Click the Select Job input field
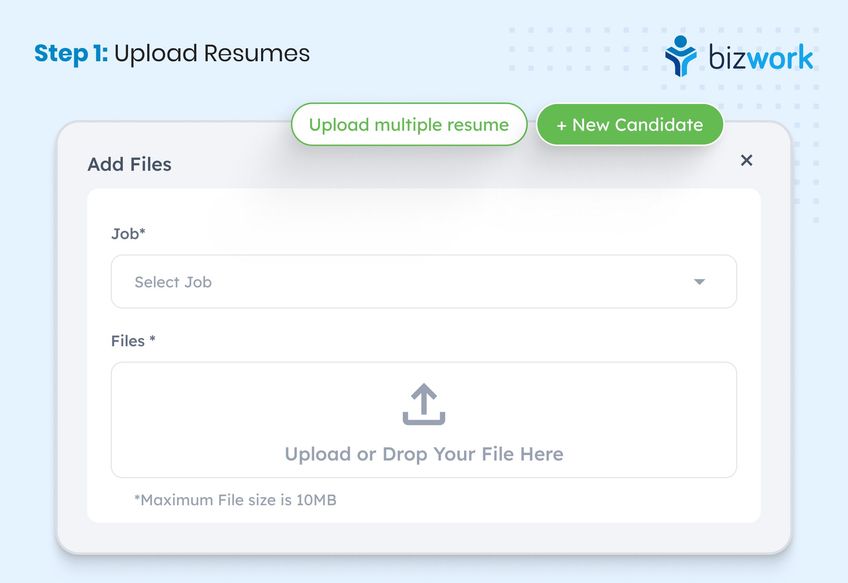Viewport: 848px width, 583px height. (300, 281)
